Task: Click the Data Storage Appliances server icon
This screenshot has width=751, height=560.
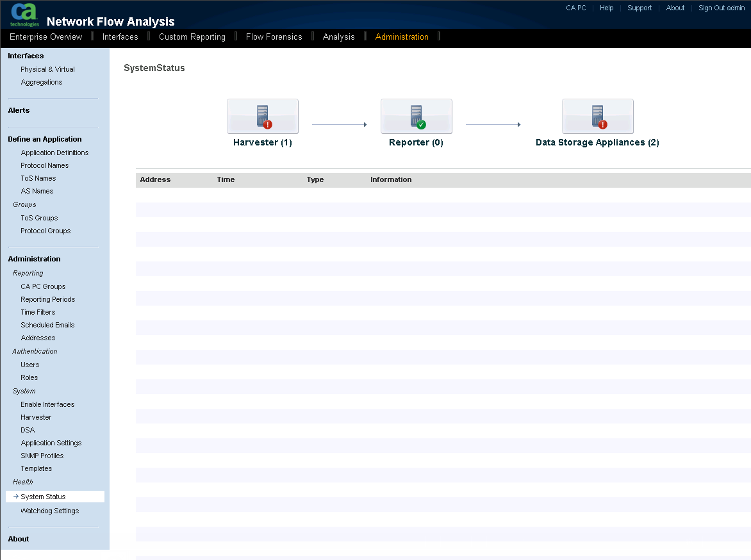Action: (597, 116)
